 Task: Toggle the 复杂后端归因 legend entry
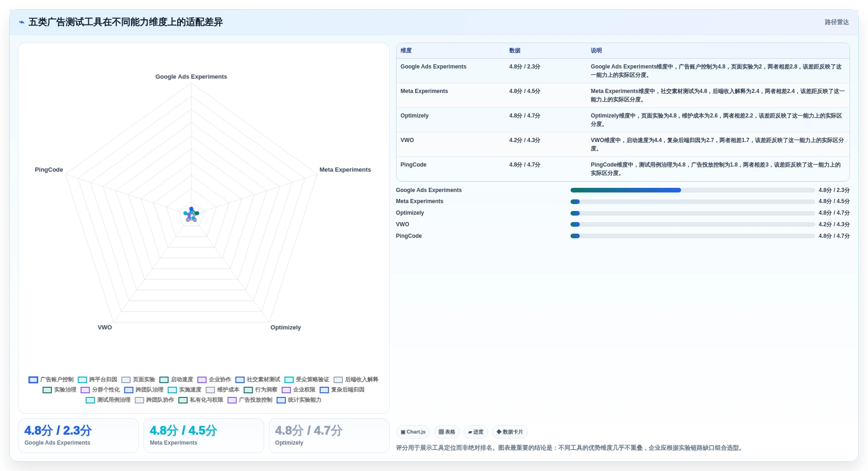tap(342, 390)
